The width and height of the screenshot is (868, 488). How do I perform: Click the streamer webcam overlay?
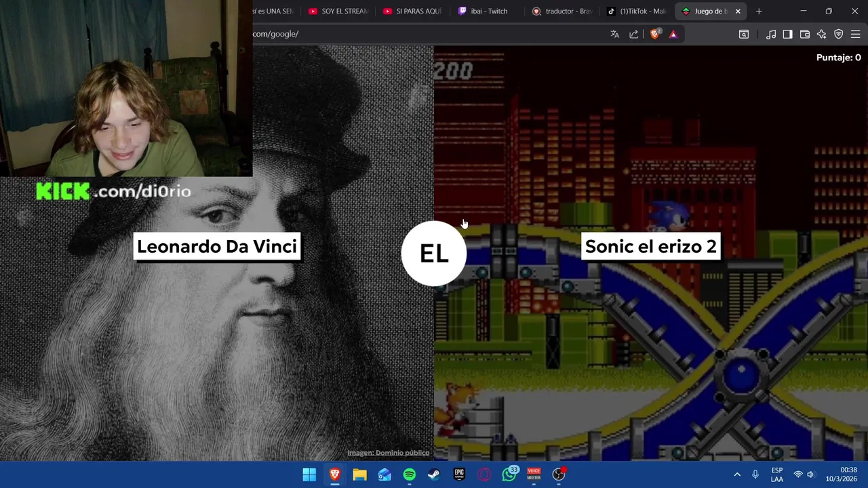click(x=126, y=88)
